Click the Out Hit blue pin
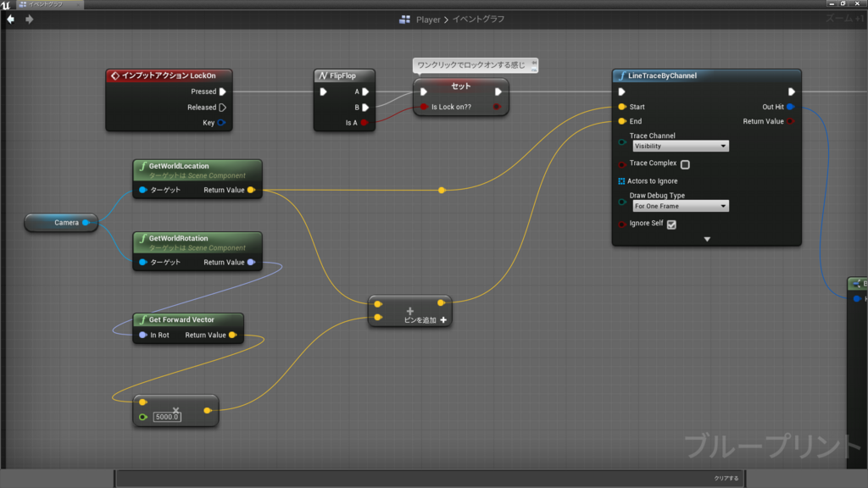 click(x=791, y=107)
